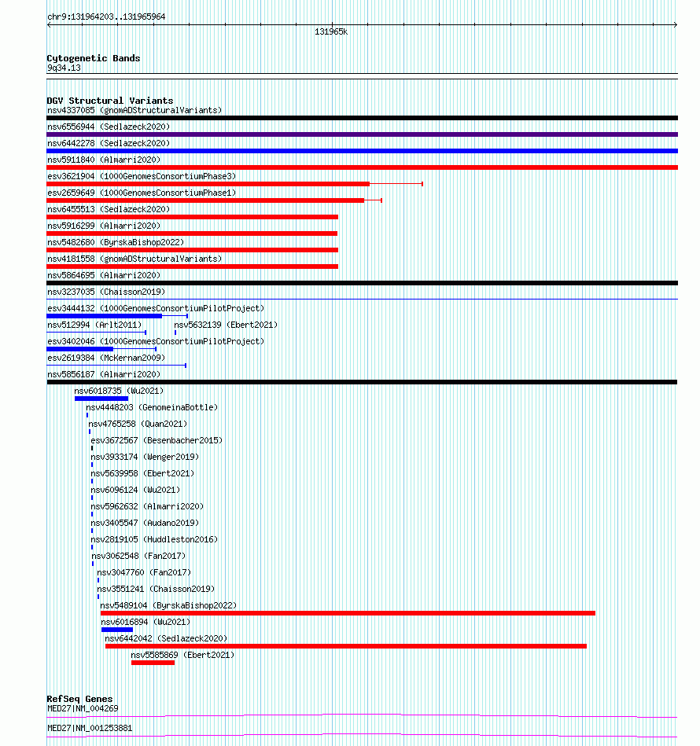Image resolution: width=700 pixels, height=746 pixels.
Task: Click the nsv5916299 (Almarri2020) label
Action: point(104,226)
